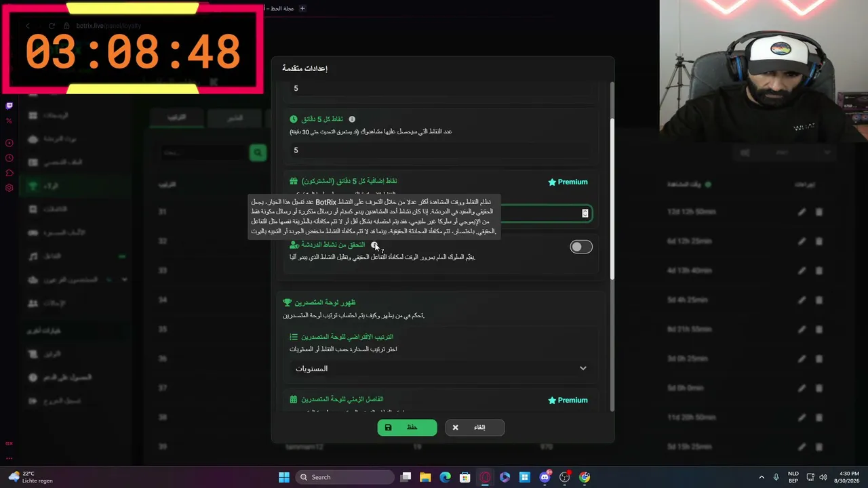Click the taskbar Search box
The image size is (868, 488).
tap(345, 477)
